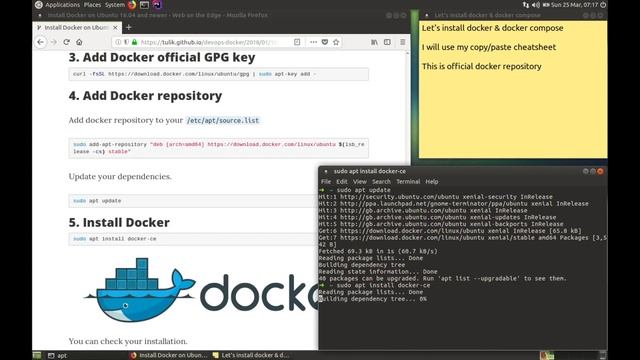
Task: Save page to Pocket
Action: 325,42
